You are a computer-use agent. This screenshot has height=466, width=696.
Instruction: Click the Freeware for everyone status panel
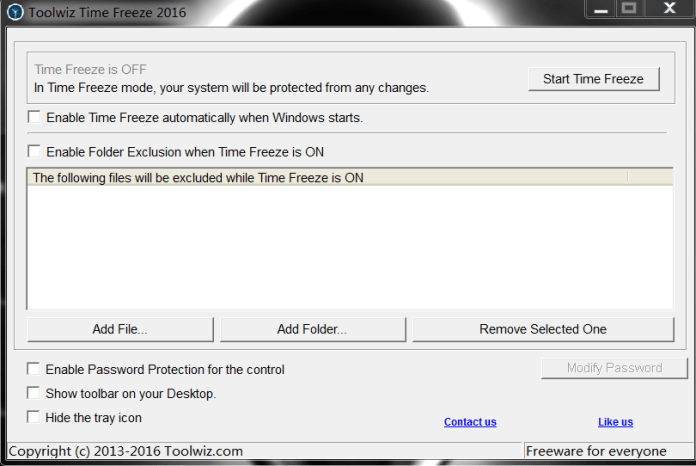pos(609,451)
